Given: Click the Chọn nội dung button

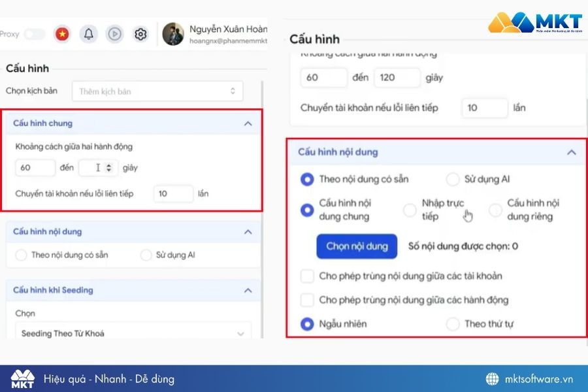Looking at the screenshot, I should (357, 246).
